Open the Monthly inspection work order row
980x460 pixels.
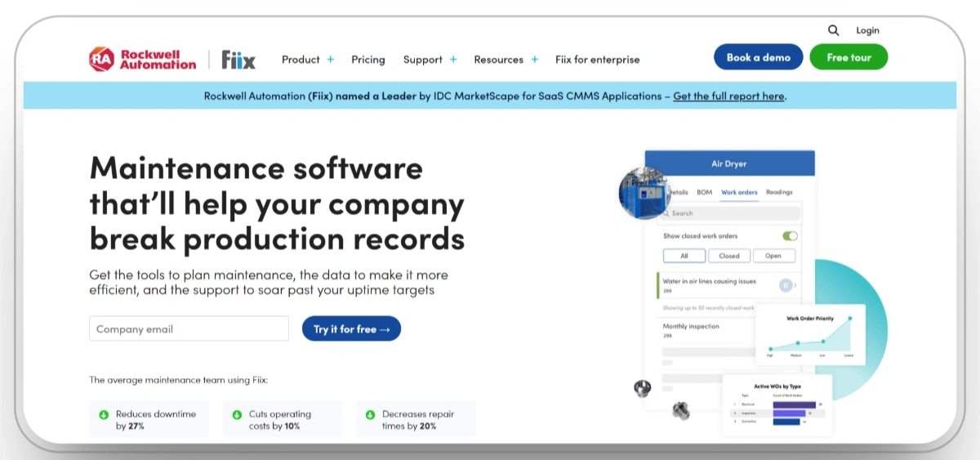tap(707, 330)
